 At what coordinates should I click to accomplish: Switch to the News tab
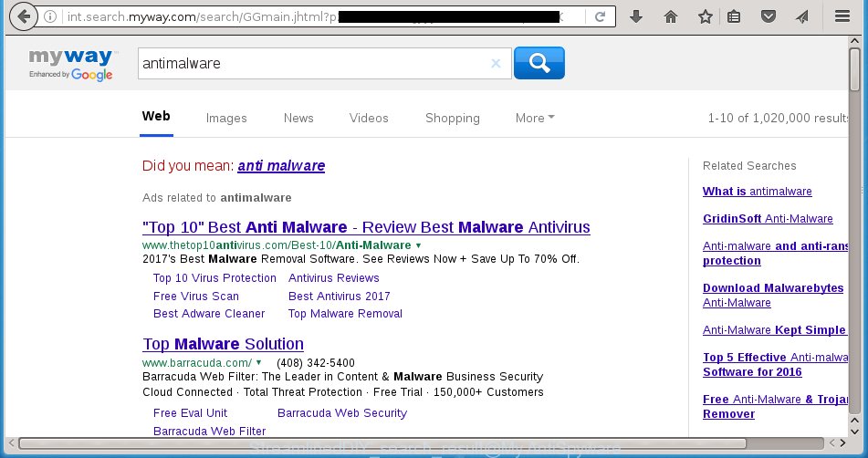(x=298, y=118)
